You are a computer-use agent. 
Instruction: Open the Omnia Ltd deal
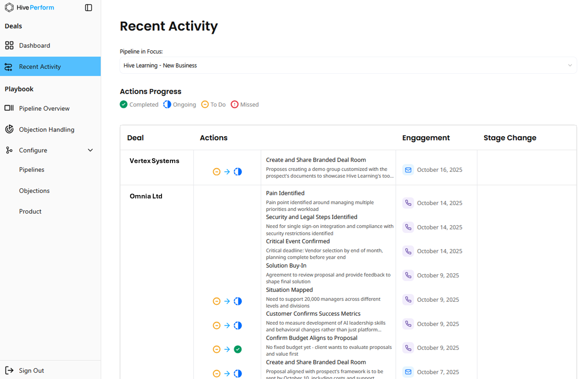(x=146, y=196)
